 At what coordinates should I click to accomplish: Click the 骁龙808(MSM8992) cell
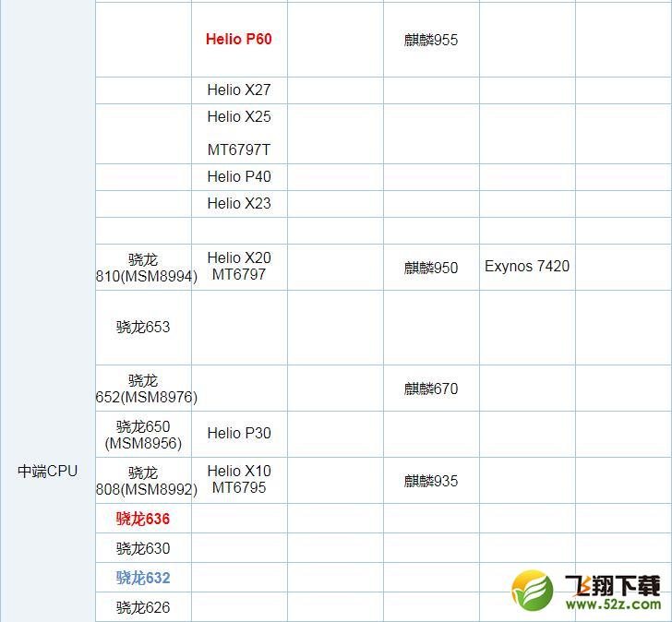143,481
